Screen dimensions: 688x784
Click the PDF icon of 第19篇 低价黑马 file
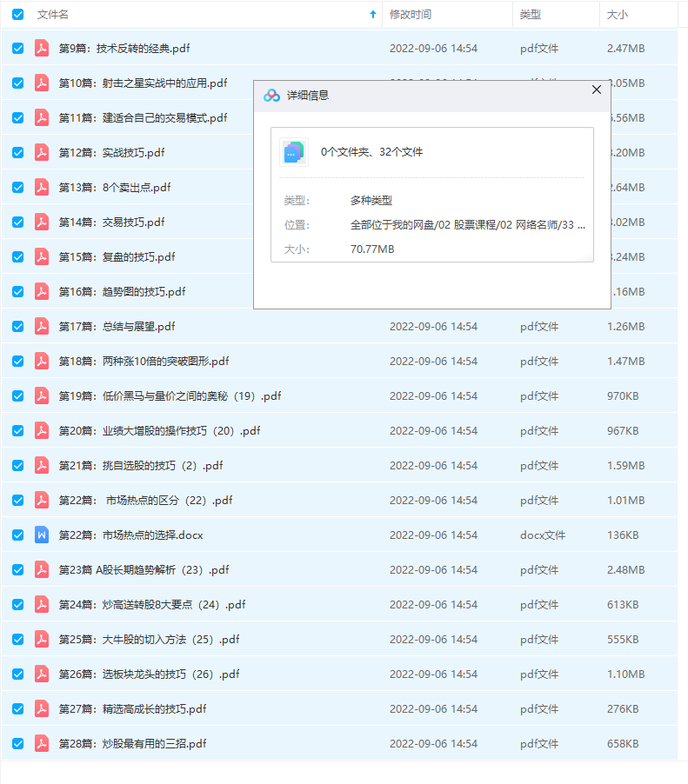42,395
